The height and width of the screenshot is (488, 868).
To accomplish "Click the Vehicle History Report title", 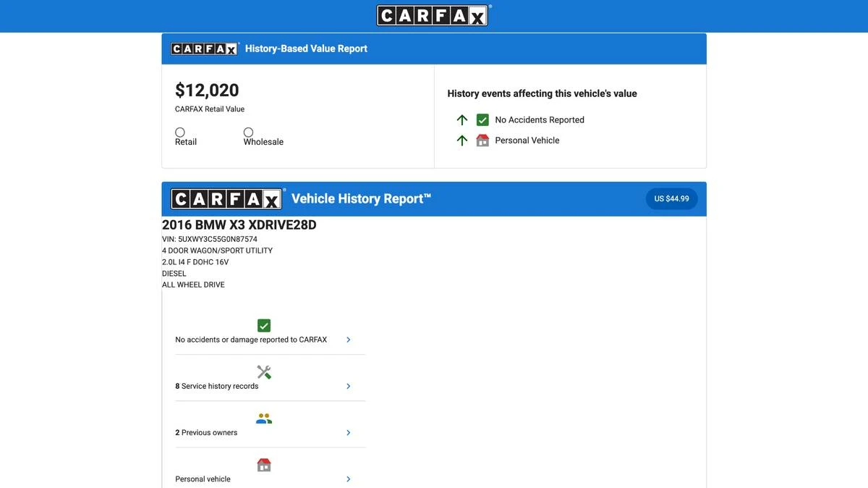I will [361, 198].
